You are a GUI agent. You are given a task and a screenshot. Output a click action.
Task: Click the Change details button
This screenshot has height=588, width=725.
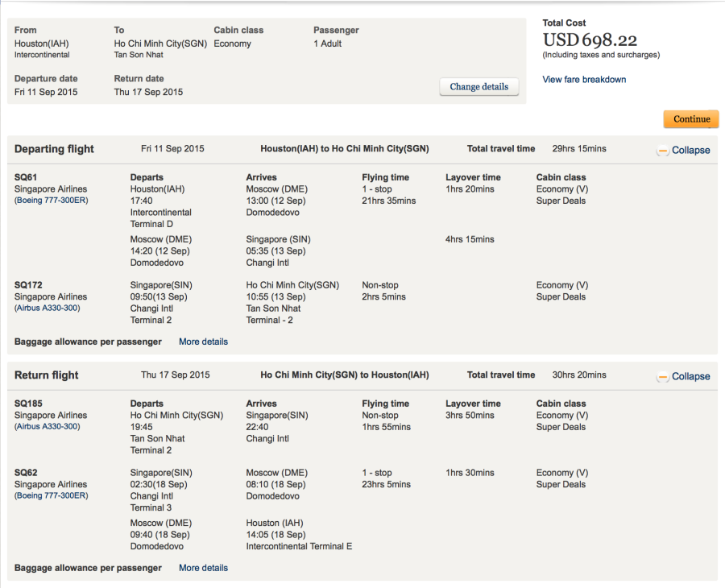479,86
